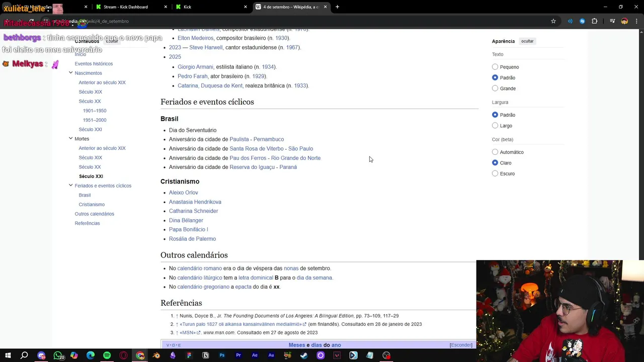The image size is (644, 362).
Task: Set color mode to Automático
Action: point(495,152)
